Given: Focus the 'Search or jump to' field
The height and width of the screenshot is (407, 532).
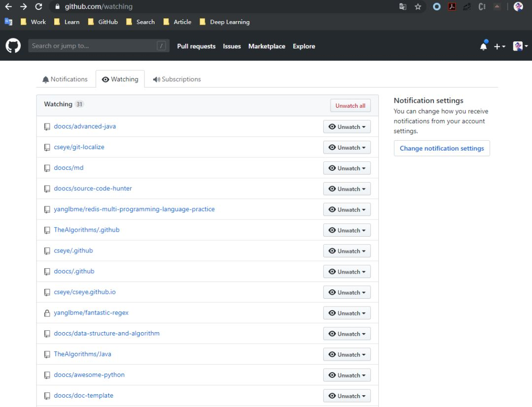Looking at the screenshot, I should (x=99, y=46).
